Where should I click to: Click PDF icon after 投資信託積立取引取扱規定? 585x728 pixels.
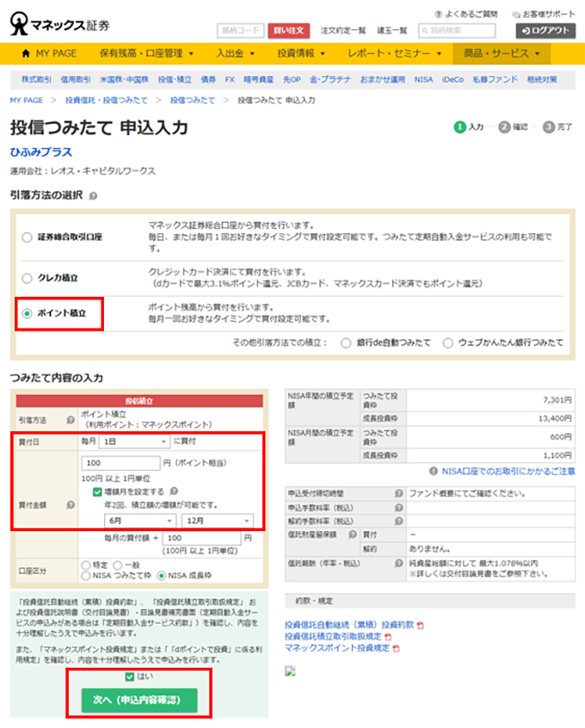(x=388, y=637)
